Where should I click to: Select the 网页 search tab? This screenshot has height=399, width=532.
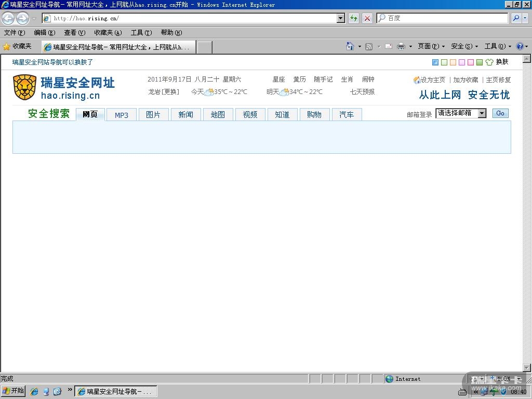coord(90,114)
